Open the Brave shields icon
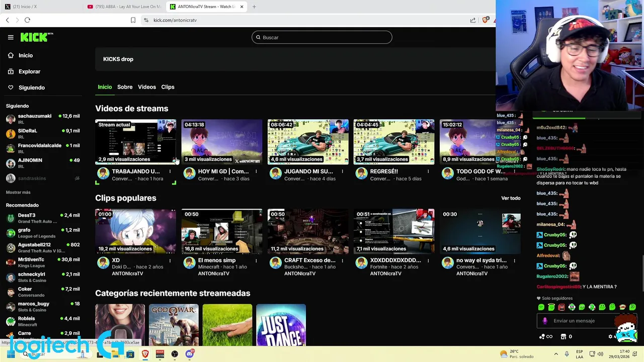The width and height of the screenshot is (644, 362). coord(486,20)
